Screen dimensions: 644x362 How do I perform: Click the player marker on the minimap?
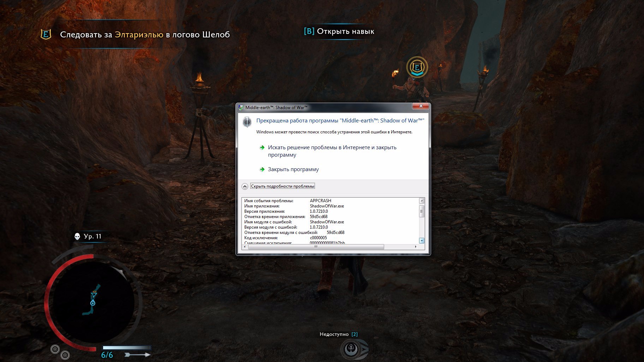[93, 303]
